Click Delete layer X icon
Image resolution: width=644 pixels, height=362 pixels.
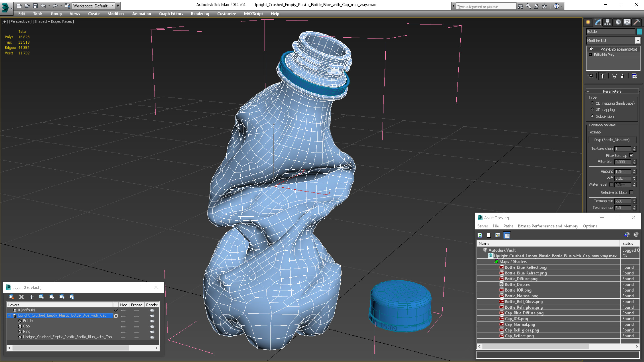(21, 297)
